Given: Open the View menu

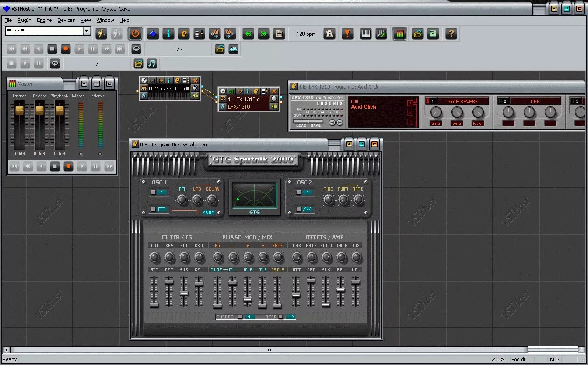Looking at the screenshot, I should 85,20.
